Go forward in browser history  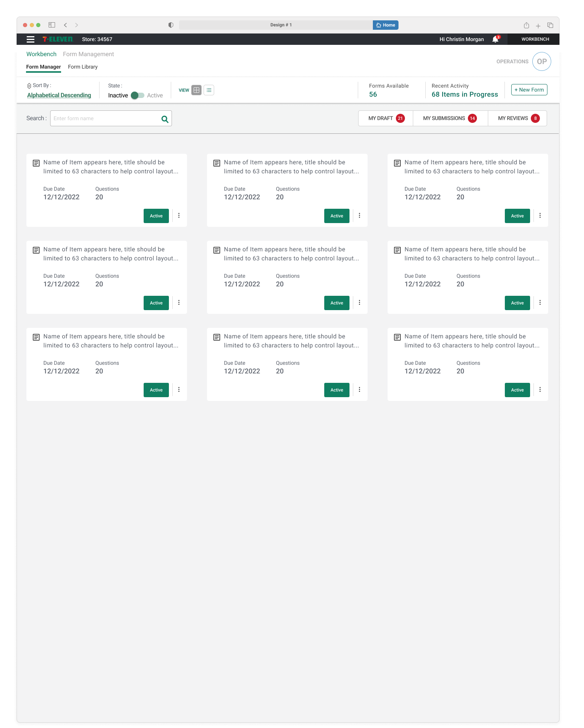pyautogui.click(x=77, y=25)
